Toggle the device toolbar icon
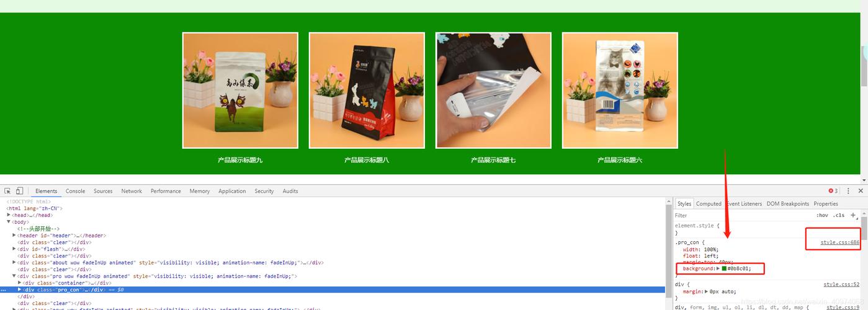Screen dimensions: 868x310 tap(19, 191)
